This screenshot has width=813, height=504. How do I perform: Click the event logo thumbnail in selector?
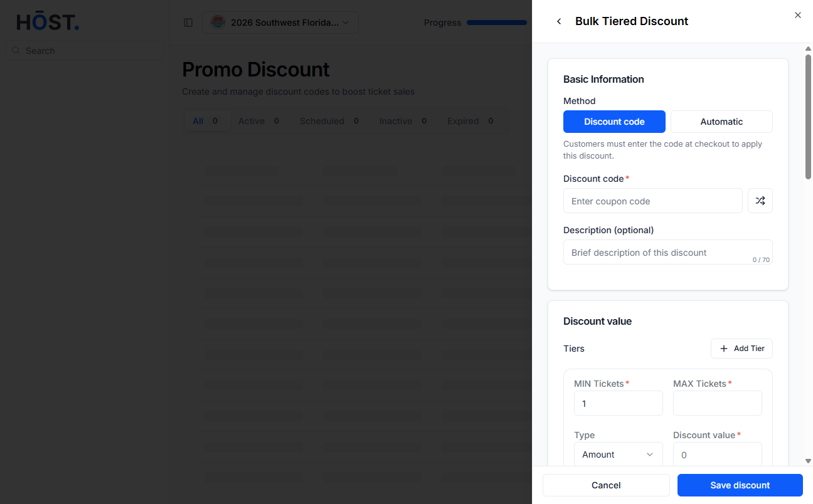point(217,23)
